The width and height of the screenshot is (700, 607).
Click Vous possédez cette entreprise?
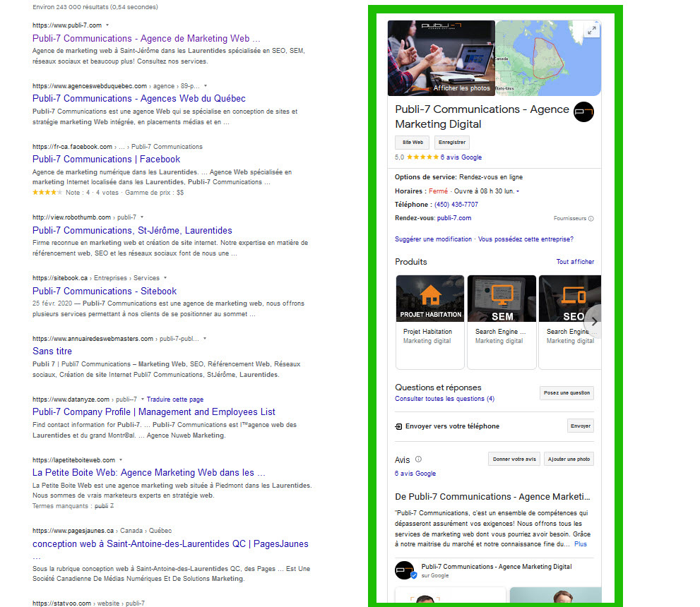click(526, 239)
